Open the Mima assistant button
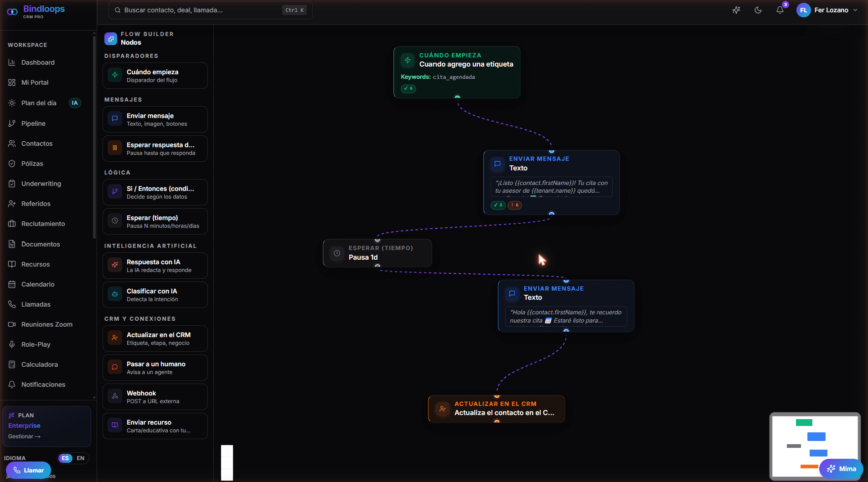The height and width of the screenshot is (482, 868). (841, 469)
